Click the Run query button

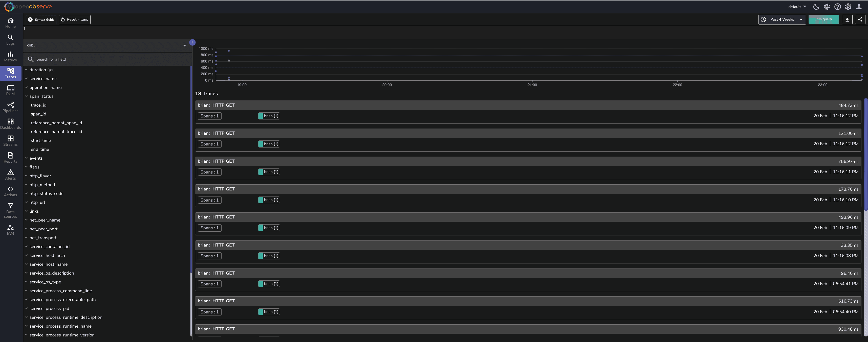[x=823, y=19]
